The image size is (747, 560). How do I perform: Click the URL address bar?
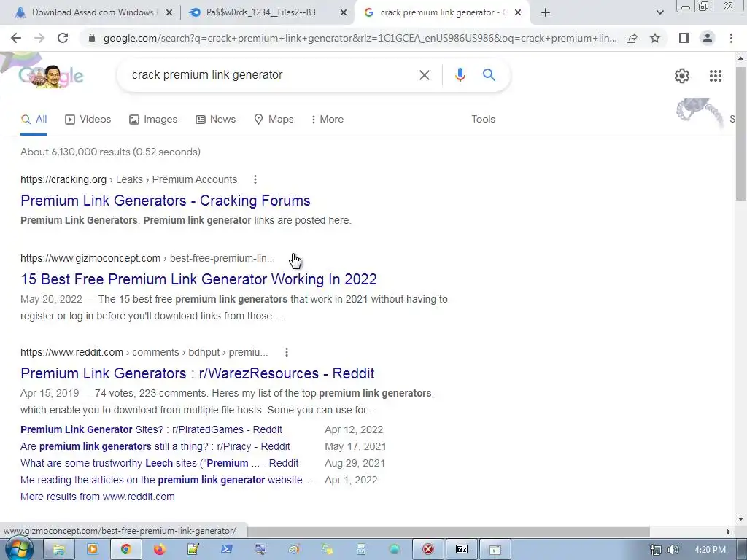[x=360, y=38]
